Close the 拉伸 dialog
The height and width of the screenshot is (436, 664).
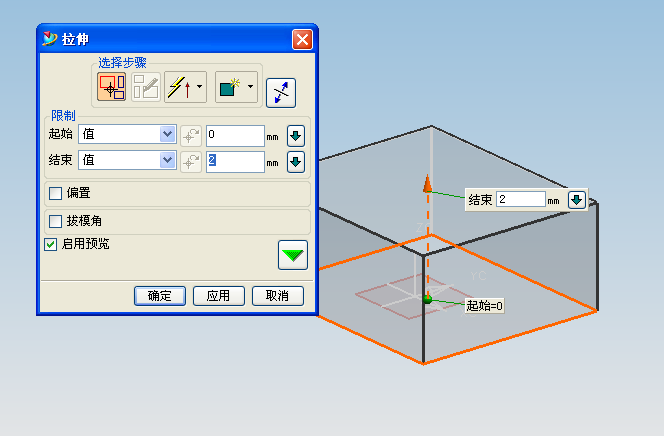[302, 39]
